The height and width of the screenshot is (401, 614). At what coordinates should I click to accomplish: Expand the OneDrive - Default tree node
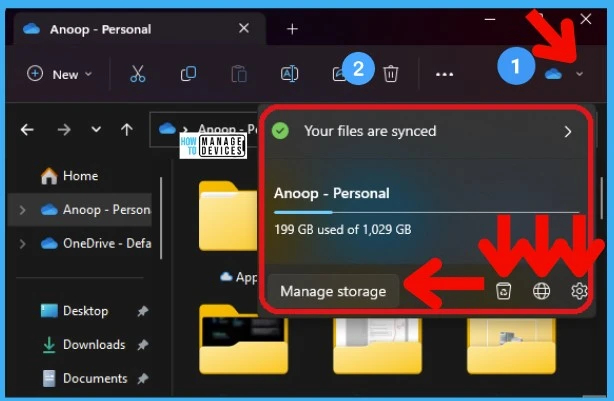pyautogui.click(x=23, y=244)
